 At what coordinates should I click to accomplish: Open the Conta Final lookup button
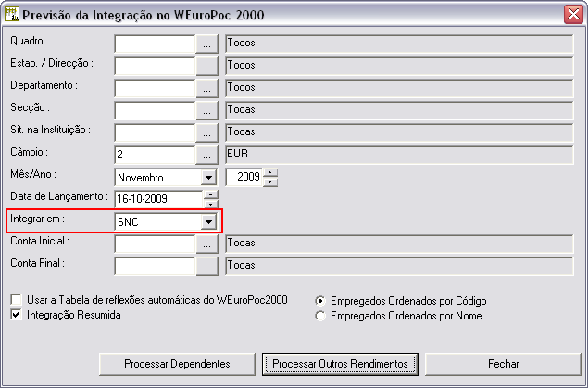(207, 266)
